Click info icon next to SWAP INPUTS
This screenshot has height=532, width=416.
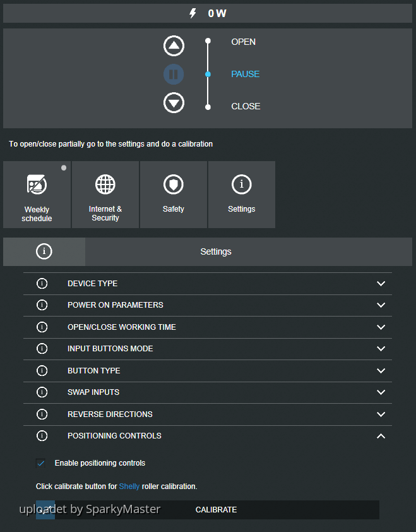[42, 392]
